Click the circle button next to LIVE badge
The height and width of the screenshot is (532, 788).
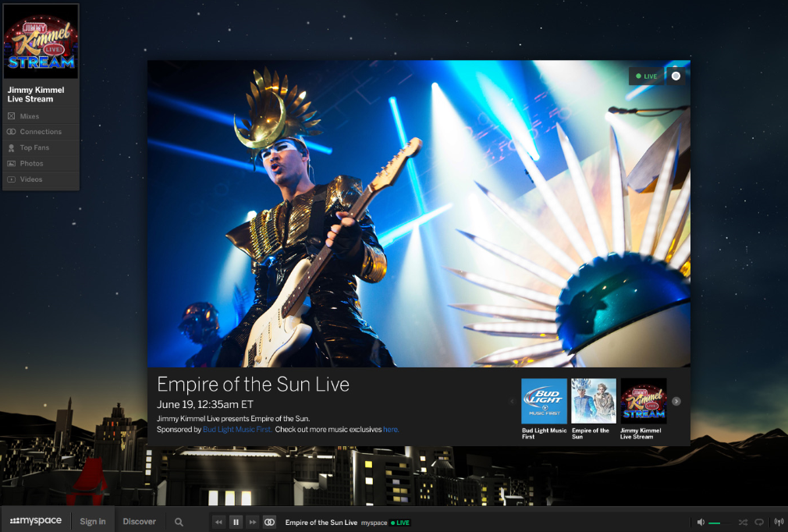point(676,76)
